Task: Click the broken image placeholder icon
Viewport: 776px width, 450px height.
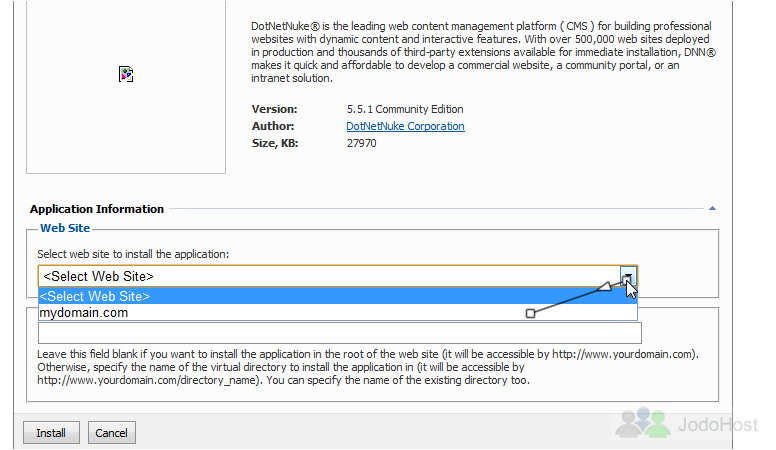Action: click(126, 74)
